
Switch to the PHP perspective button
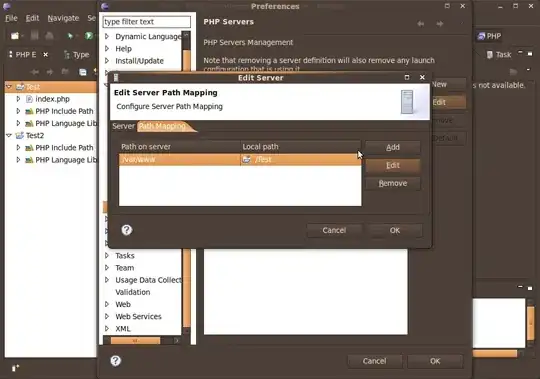489,36
